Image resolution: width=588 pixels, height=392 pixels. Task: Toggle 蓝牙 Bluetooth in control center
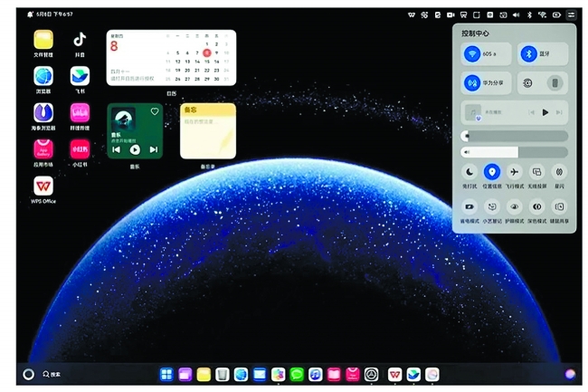click(529, 53)
